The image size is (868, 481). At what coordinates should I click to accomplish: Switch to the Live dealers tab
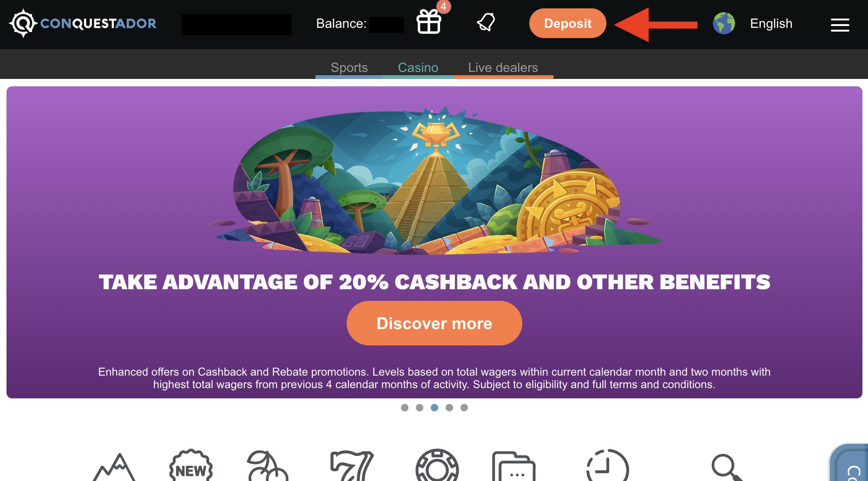point(503,68)
